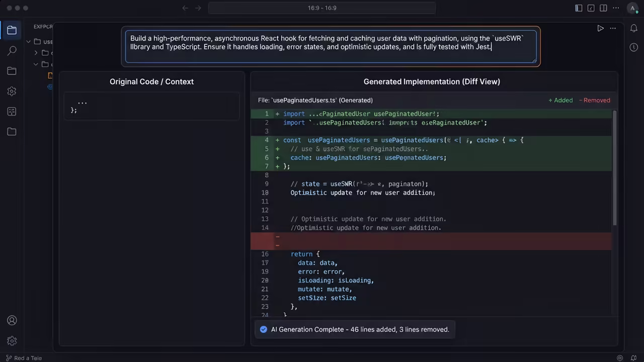This screenshot has height=362, width=644.
Task: Click the source control branch icon in the status bar
Action: [x=8, y=358]
